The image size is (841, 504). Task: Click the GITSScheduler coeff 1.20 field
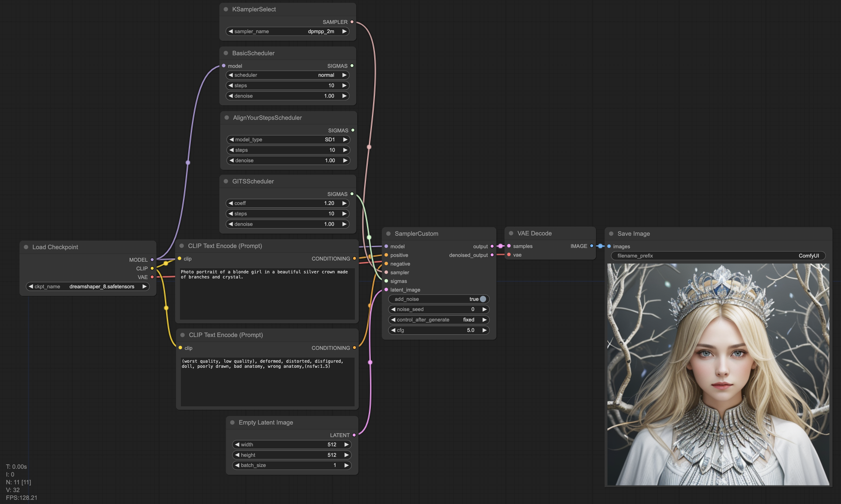point(287,203)
